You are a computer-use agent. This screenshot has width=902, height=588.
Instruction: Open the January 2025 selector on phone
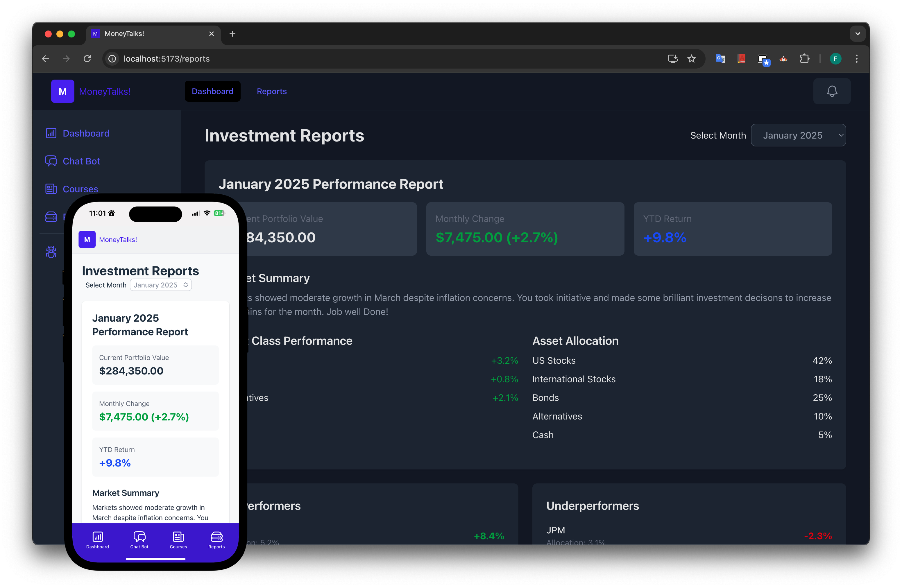[x=161, y=285]
